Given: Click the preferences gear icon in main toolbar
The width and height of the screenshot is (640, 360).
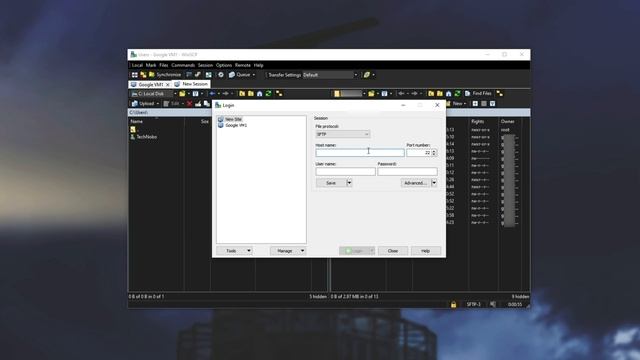Looking at the screenshot, I should pos(221,75).
